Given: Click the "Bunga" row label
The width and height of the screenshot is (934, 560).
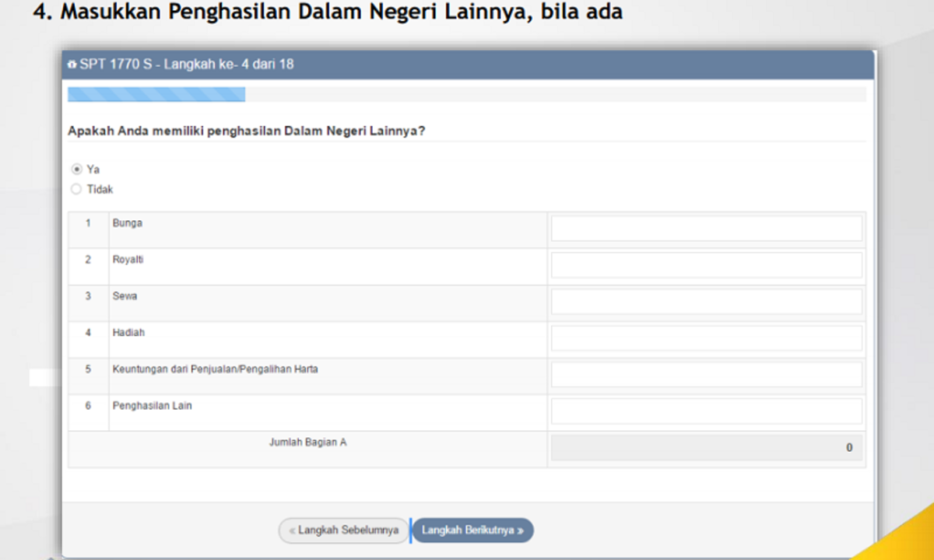Looking at the screenshot, I should click(x=128, y=223).
